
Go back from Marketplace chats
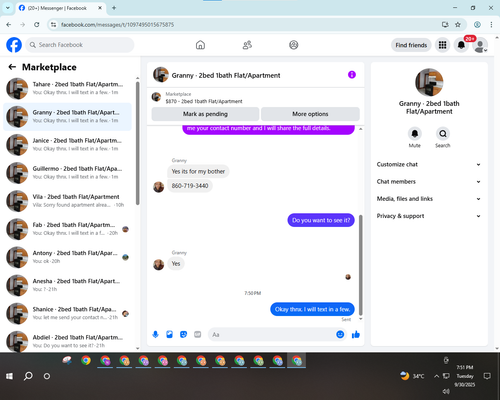12,67
